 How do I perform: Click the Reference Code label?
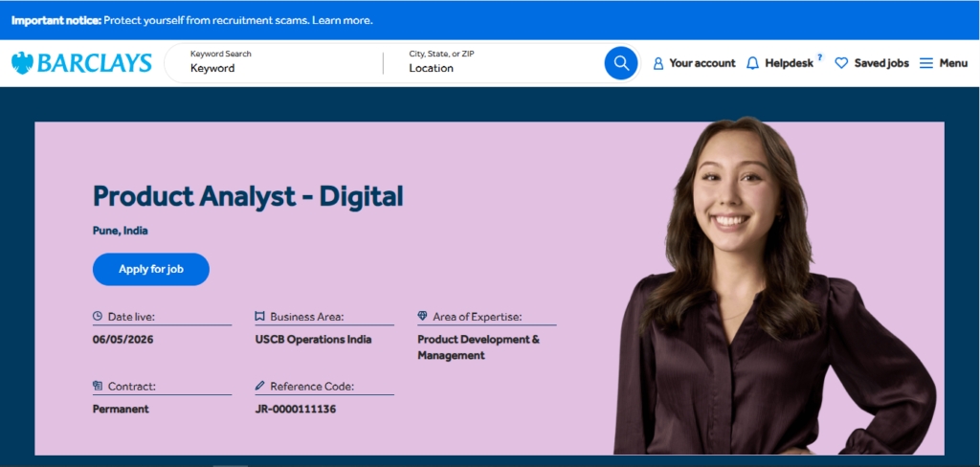click(312, 387)
